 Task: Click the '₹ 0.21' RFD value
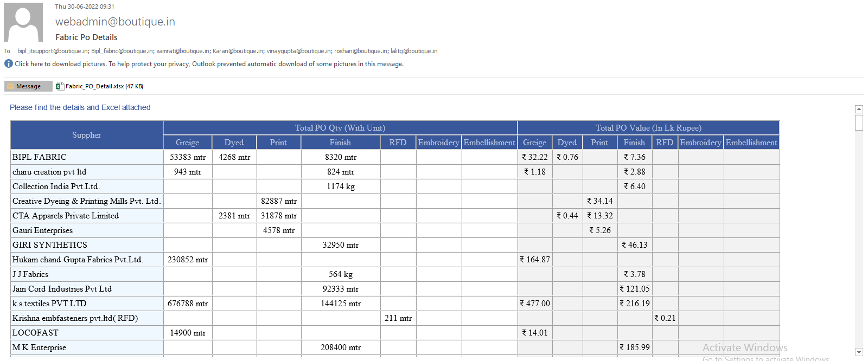665,318
